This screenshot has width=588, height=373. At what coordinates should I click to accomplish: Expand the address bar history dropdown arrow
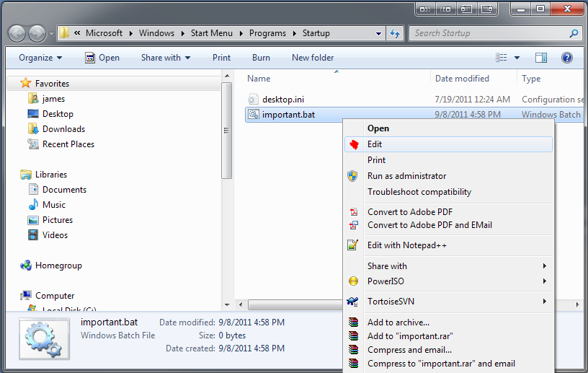coord(379,33)
